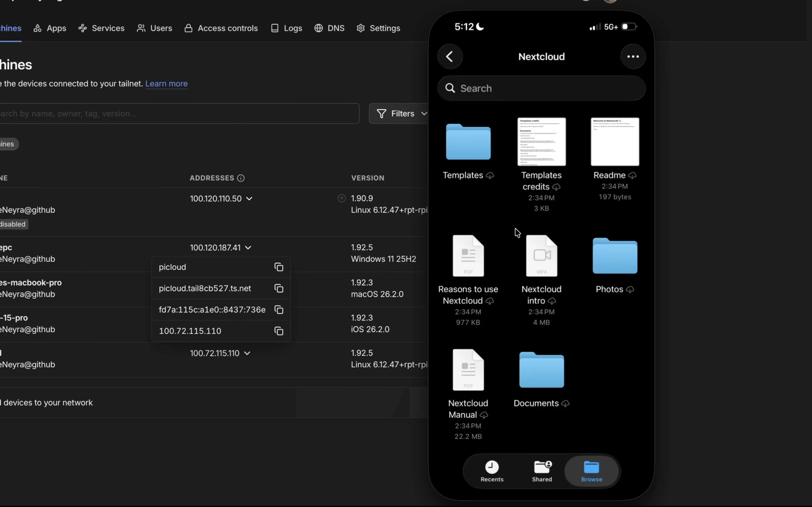The width and height of the screenshot is (812, 507).
Task: Open the Nextcloud intro MP4 file
Action: click(x=541, y=256)
